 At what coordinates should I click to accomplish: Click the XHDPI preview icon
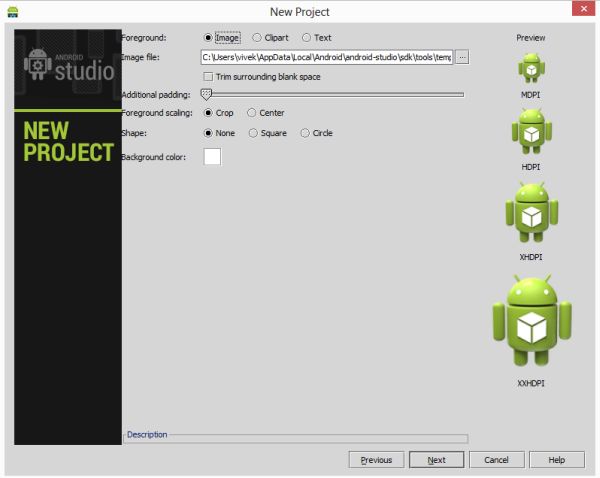point(532,212)
